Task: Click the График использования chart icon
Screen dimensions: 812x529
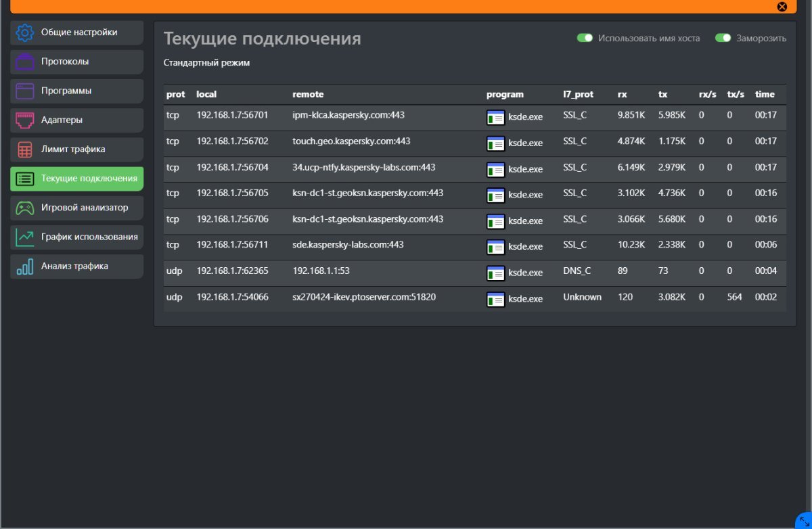Action: pyautogui.click(x=25, y=237)
